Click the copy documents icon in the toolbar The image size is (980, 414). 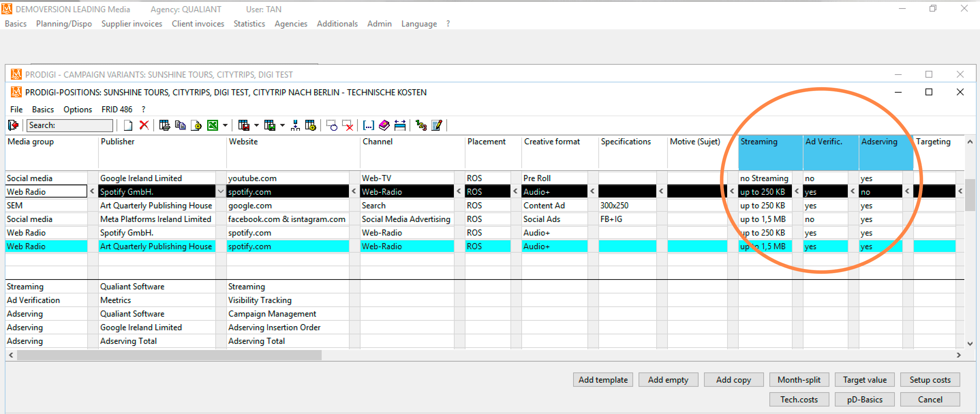[x=180, y=125]
